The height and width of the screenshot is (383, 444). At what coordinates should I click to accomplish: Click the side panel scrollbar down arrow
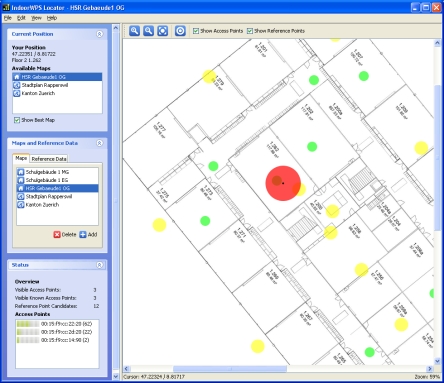[x=116, y=377]
